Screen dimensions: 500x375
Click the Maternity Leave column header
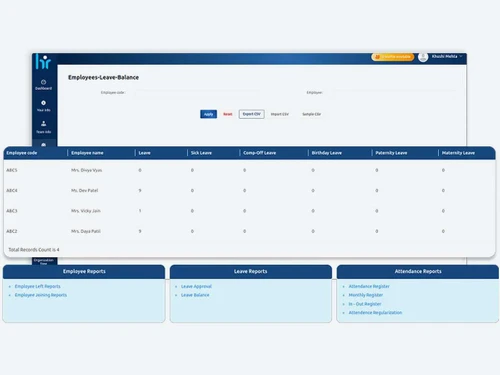pyautogui.click(x=458, y=153)
